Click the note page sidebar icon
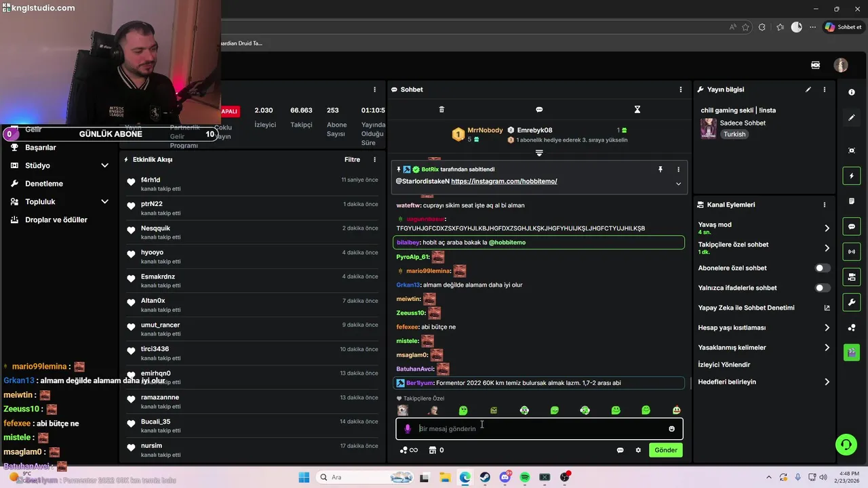 point(852,201)
